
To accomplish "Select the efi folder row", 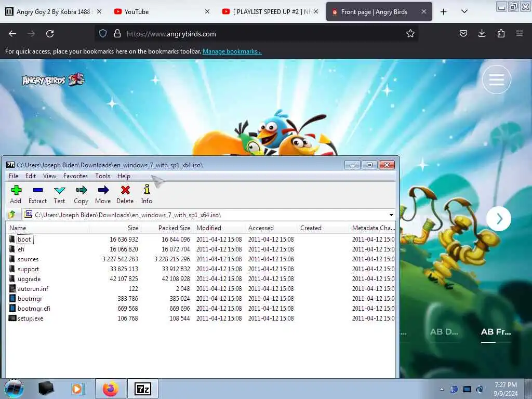I will coord(201,249).
